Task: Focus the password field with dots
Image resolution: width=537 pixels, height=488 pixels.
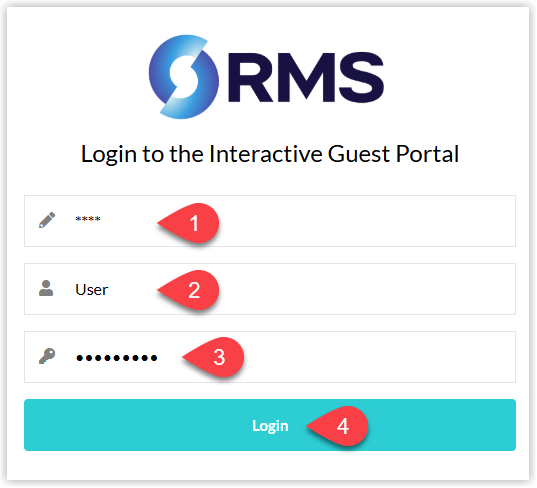Action: pyautogui.click(x=270, y=357)
